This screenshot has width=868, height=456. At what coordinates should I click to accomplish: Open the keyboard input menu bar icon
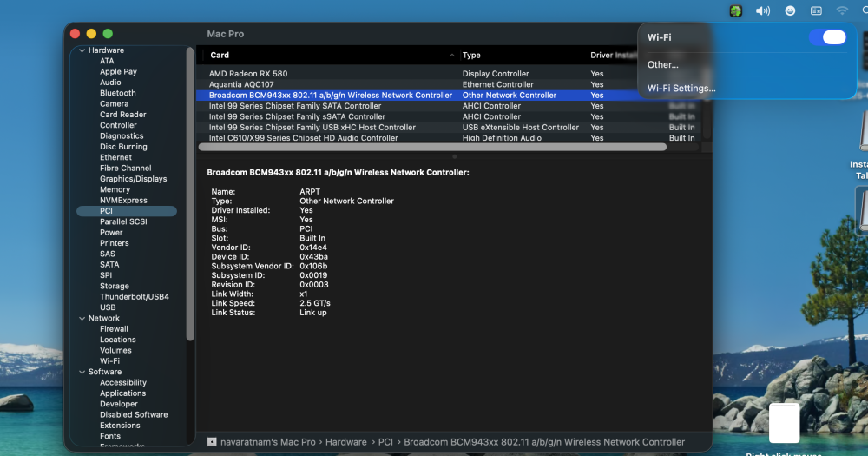[x=816, y=10]
